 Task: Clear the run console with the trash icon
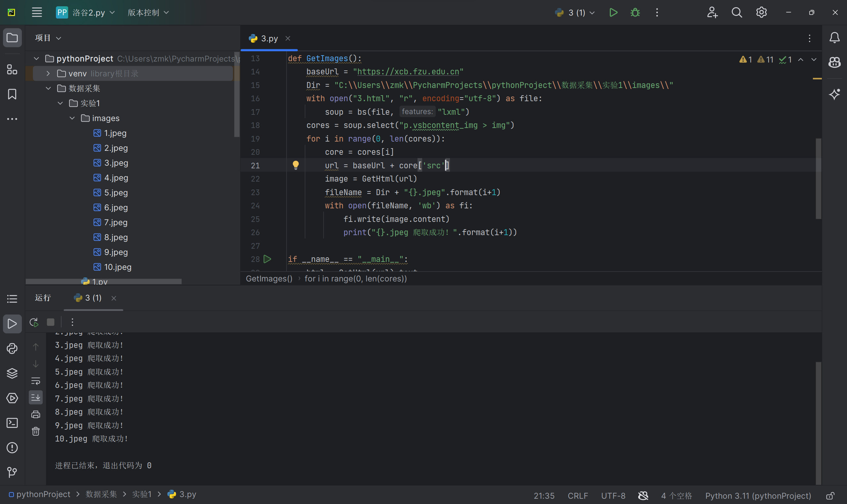36,431
